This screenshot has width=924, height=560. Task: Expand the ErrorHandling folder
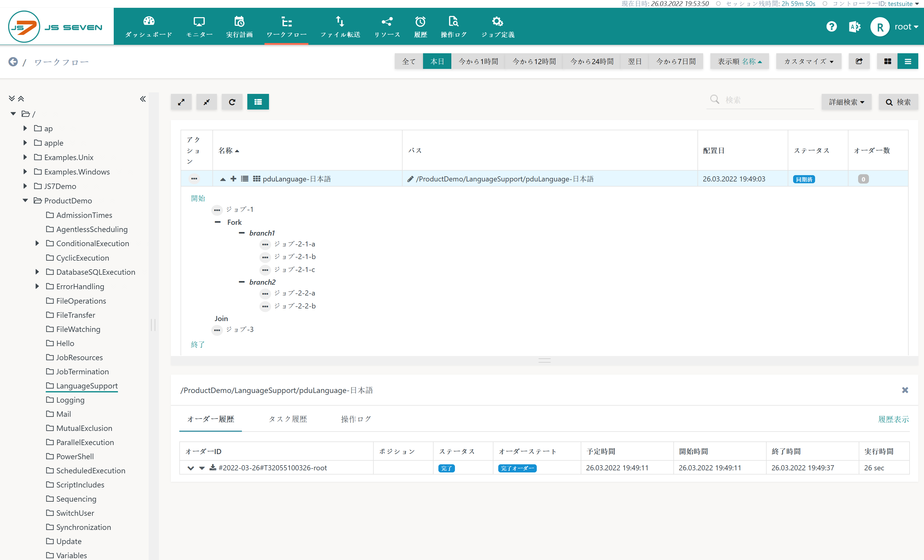click(37, 286)
